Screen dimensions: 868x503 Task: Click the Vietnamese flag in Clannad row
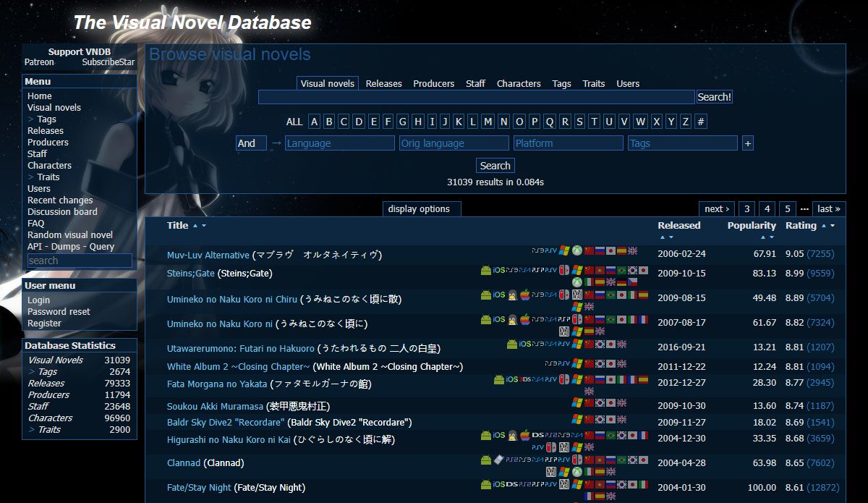pyautogui.click(x=600, y=460)
